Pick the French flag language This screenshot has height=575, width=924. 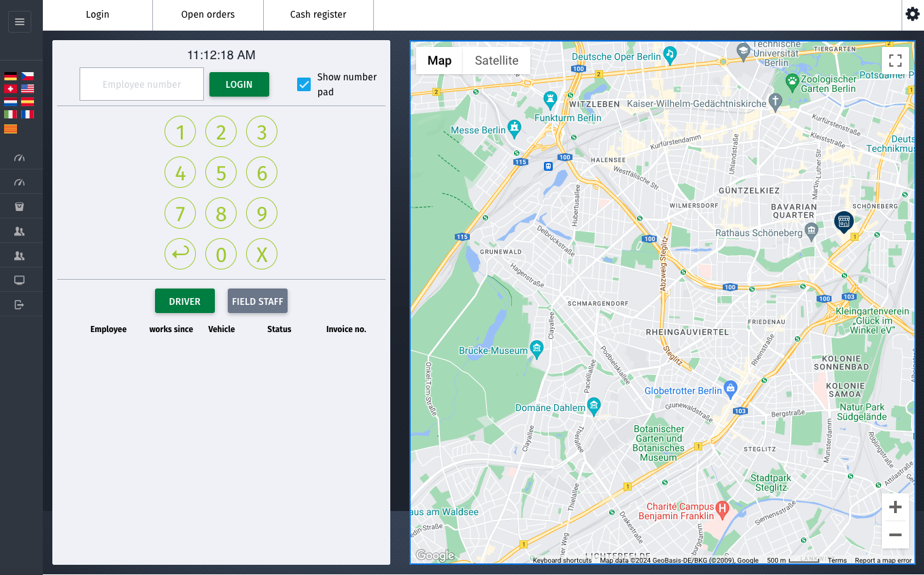(x=27, y=114)
